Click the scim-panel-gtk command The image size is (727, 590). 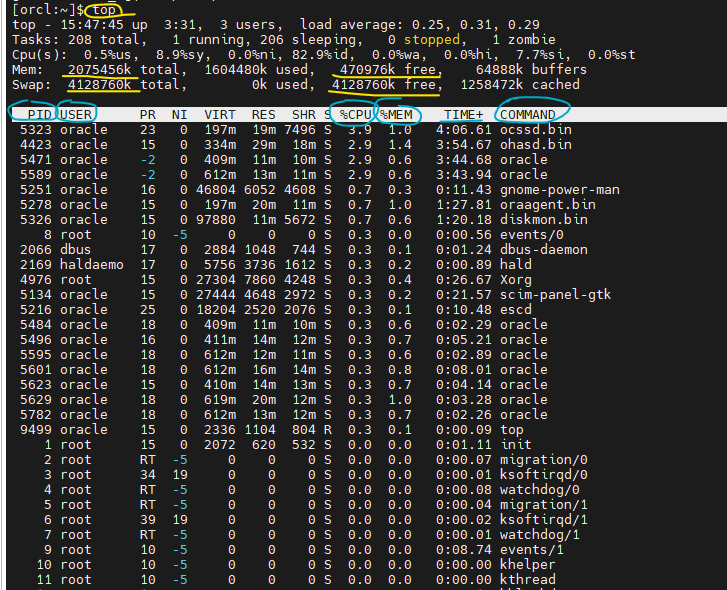click(555, 294)
